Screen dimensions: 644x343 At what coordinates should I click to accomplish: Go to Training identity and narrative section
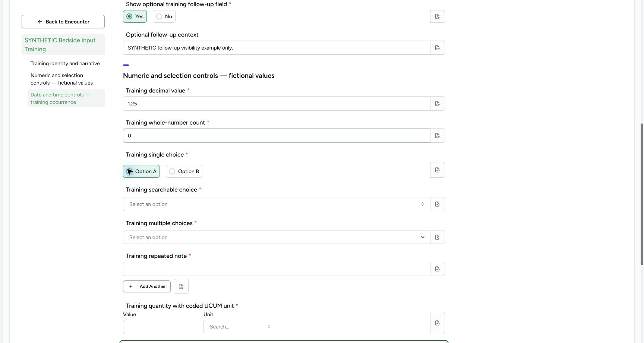pyautogui.click(x=65, y=63)
